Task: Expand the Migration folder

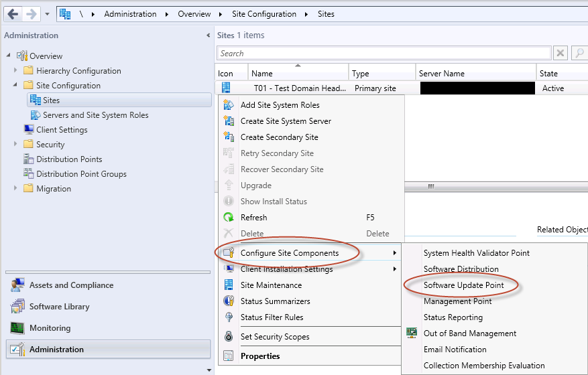Action: [x=15, y=188]
